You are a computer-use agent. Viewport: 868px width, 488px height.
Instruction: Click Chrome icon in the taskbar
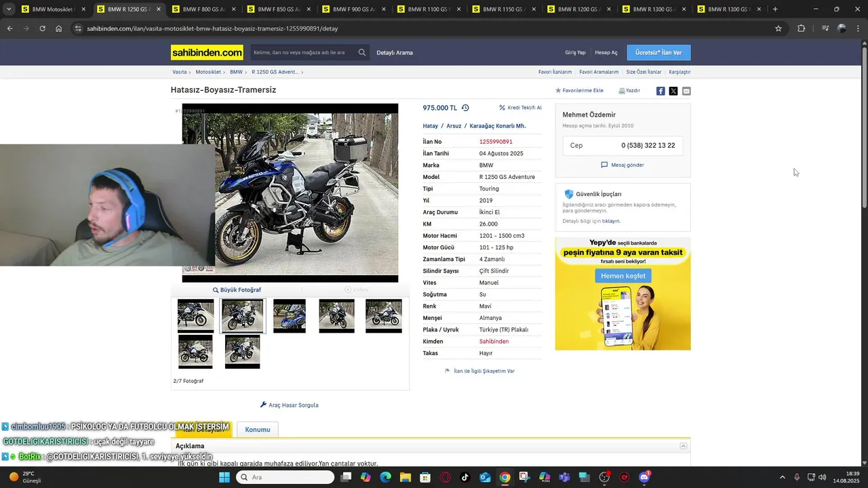pyautogui.click(x=505, y=477)
